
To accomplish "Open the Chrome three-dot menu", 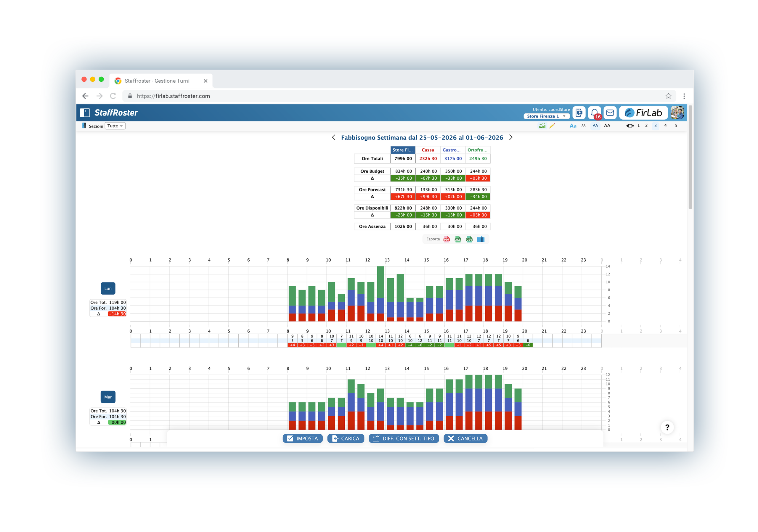I will (x=684, y=96).
